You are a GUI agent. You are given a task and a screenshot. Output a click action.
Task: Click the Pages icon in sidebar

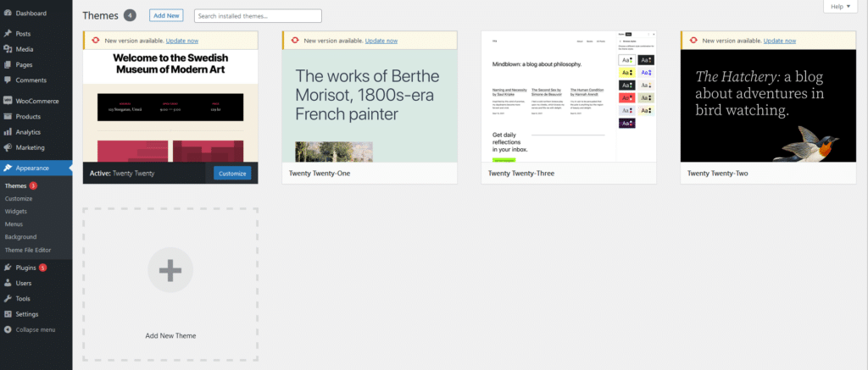(8, 64)
